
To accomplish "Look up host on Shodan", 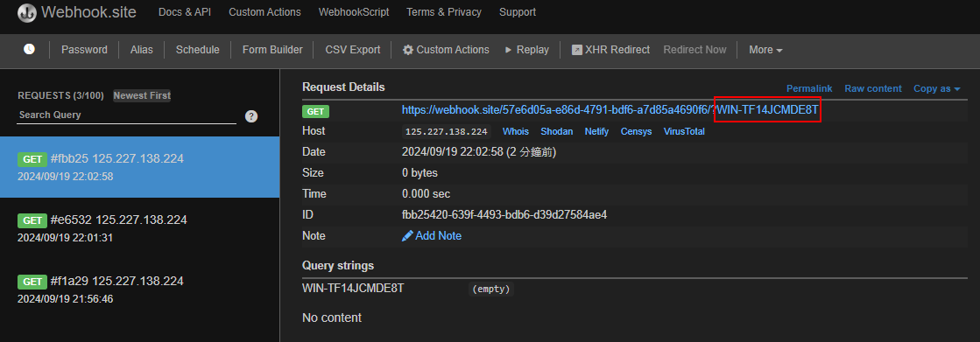I will [x=557, y=132].
